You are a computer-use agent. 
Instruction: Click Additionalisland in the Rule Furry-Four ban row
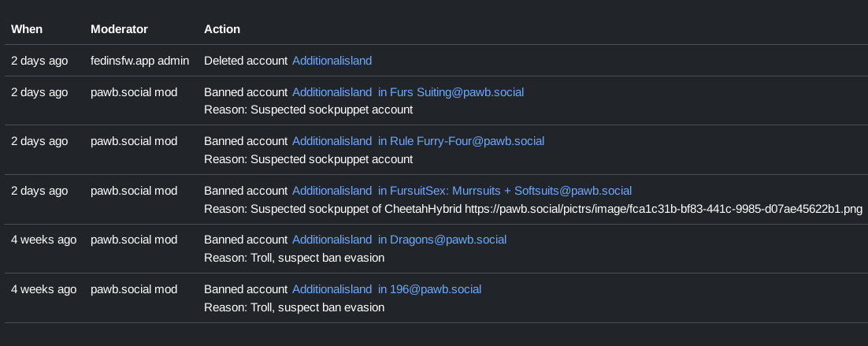click(332, 141)
